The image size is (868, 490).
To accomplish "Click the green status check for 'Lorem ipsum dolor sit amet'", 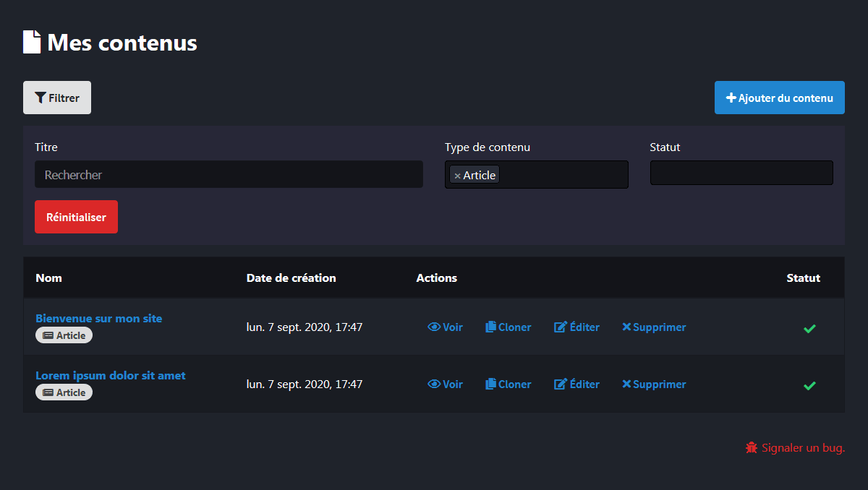I will click(x=809, y=386).
